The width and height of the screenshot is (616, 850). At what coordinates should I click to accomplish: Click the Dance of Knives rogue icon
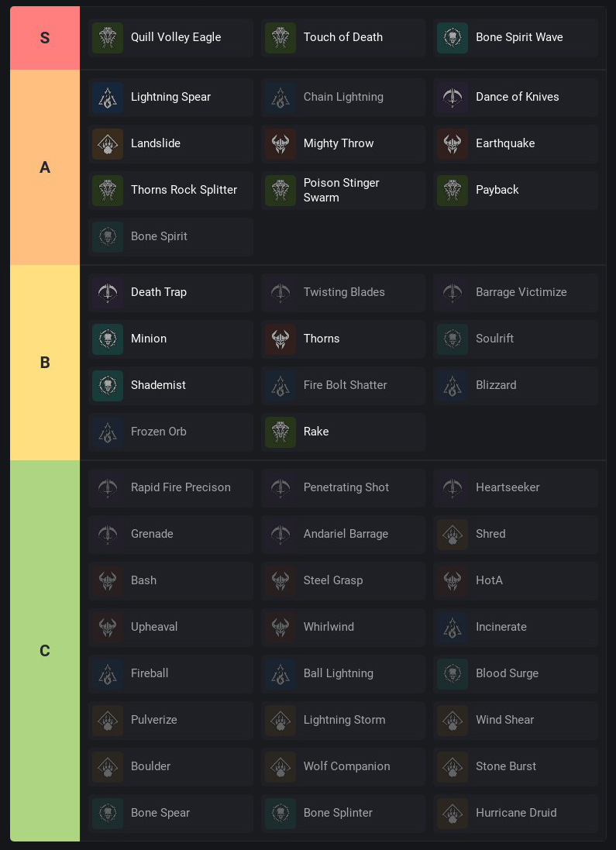point(453,97)
